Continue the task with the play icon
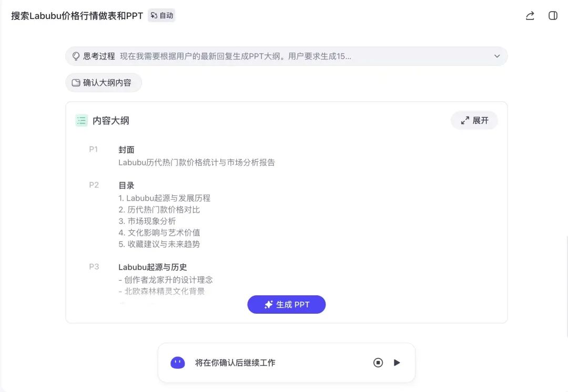568x392 pixels. click(397, 363)
